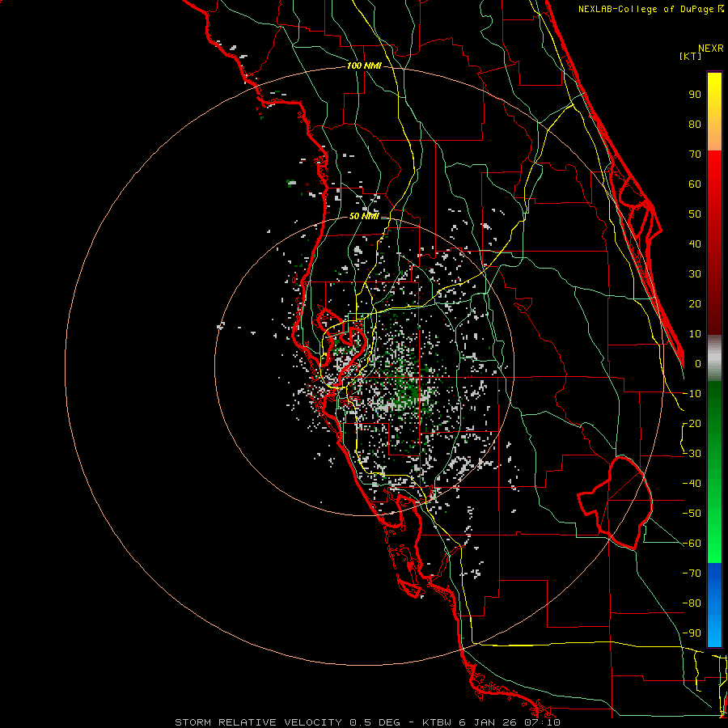Click the positive 60 scale value

(x=695, y=184)
